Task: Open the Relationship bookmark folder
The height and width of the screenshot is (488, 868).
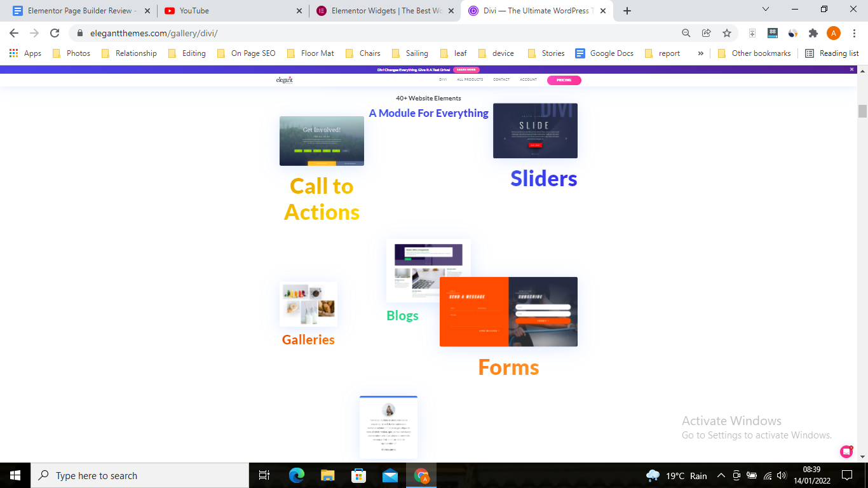Action: point(129,53)
